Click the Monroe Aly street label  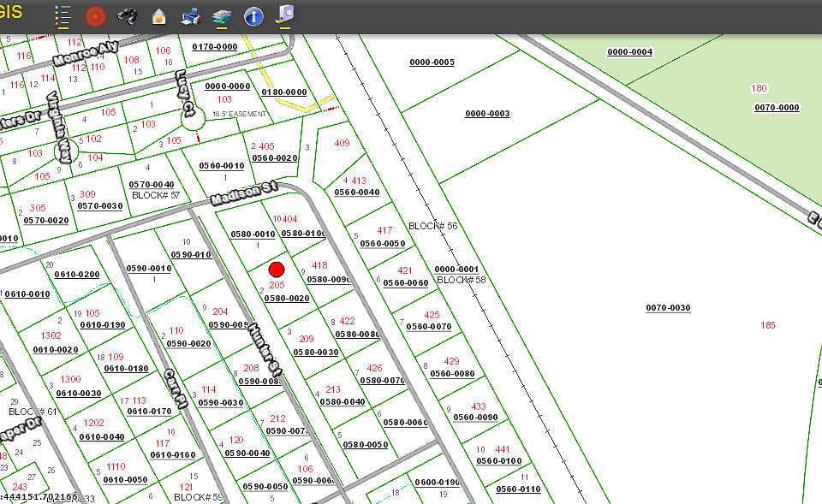(86, 53)
